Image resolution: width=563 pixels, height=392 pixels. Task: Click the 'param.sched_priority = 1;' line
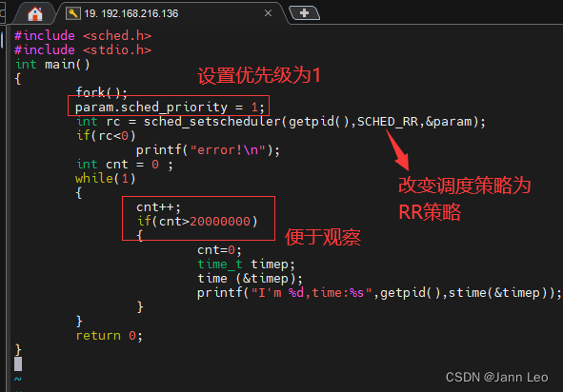pyautogui.click(x=170, y=107)
